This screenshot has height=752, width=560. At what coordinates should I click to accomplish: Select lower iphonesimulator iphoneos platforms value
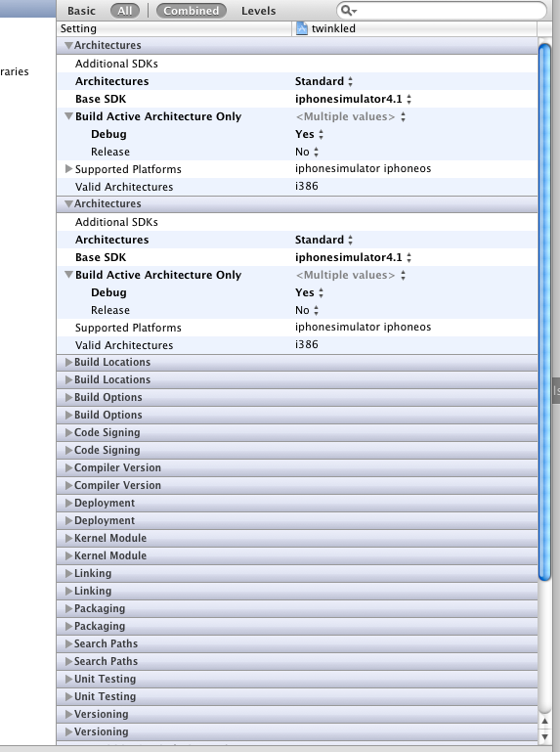pyautogui.click(x=363, y=327)
